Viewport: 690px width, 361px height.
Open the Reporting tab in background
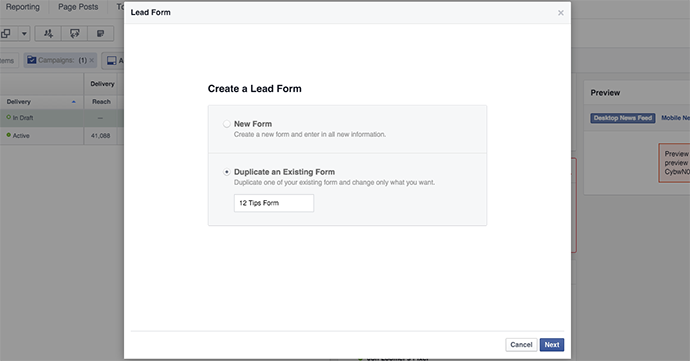pos(22,7)
